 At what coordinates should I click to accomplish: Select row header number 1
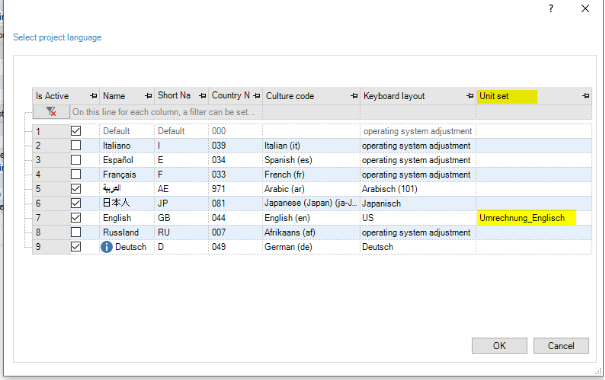pyautogui.click(x=51, y=131)
